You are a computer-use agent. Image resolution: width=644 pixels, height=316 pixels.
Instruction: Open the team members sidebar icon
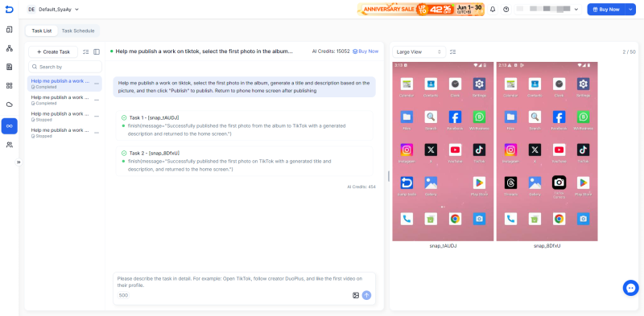click(9, 145)
